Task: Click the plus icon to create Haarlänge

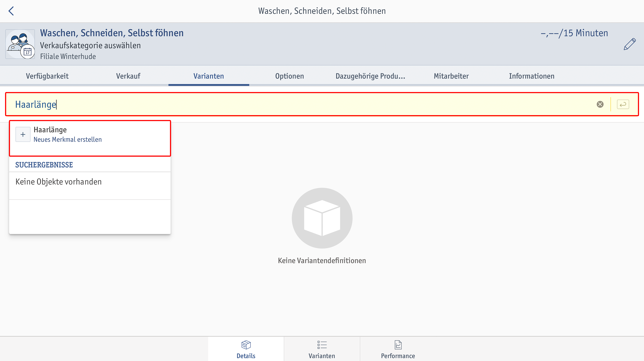Action: tap(23, 134)
